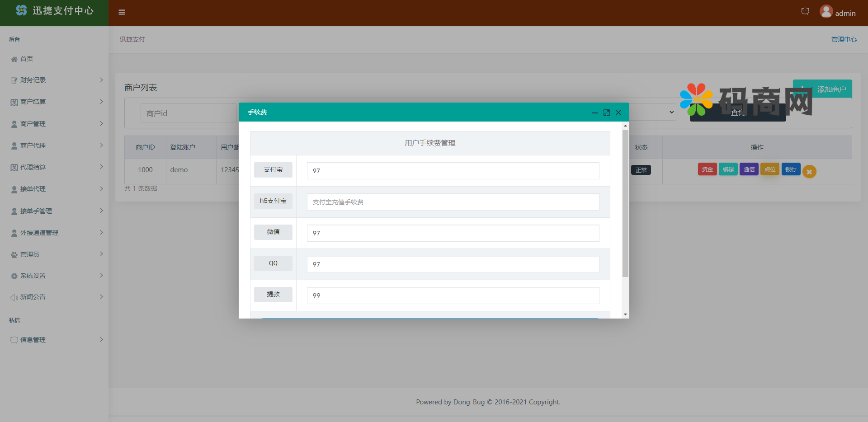The image size is (868, 422).
Task: Click the hamburger menu toggle icon
Action: tap(122, 12)
